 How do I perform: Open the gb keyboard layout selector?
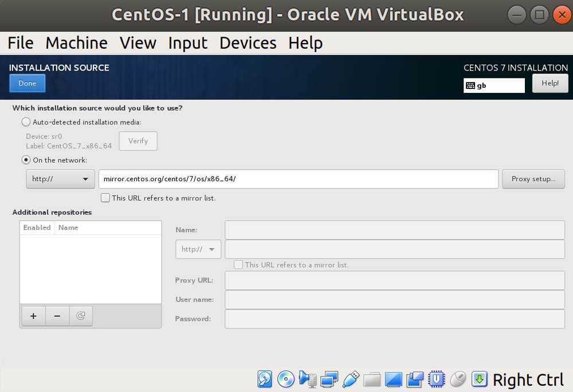[494, 85]
